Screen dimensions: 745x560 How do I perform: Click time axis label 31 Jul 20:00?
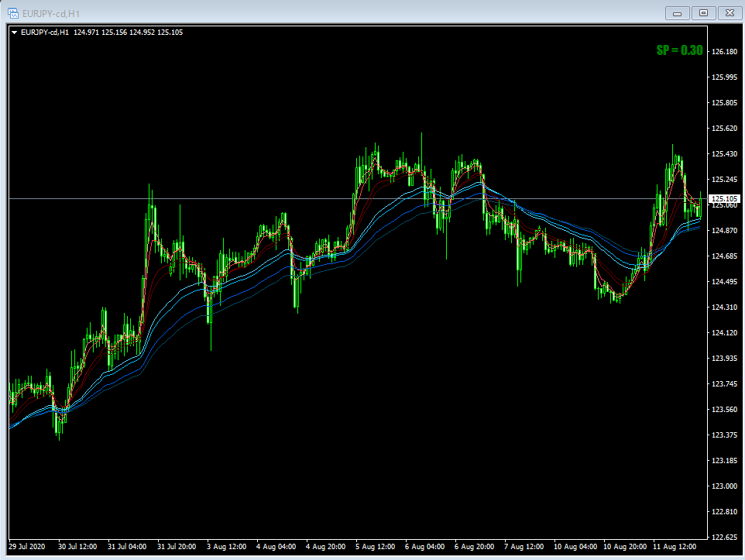177,547
